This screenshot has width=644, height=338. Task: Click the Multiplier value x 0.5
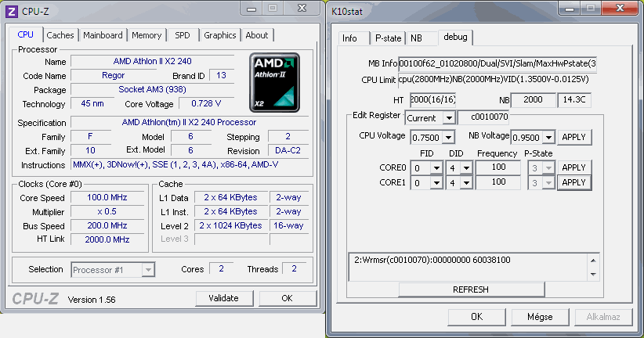[x=107, y=212]
